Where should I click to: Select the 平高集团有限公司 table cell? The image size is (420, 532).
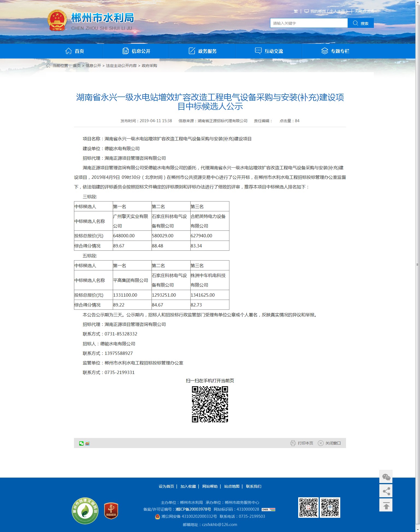132,280
